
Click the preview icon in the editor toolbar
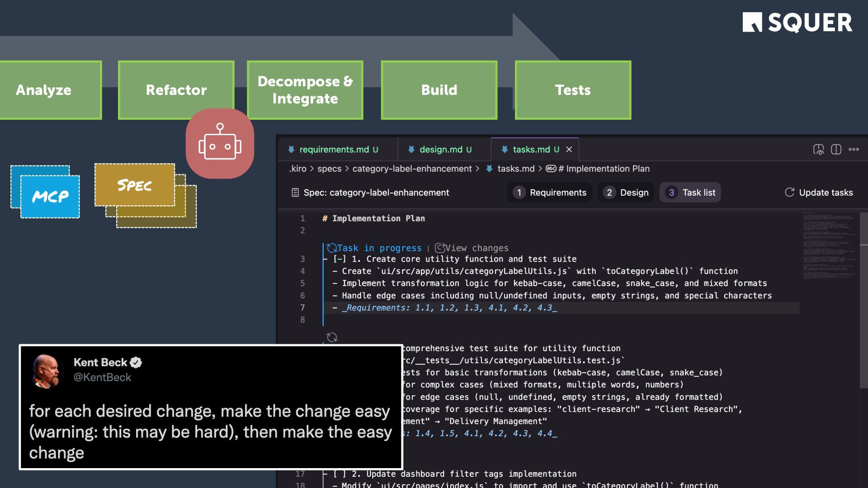818,150
